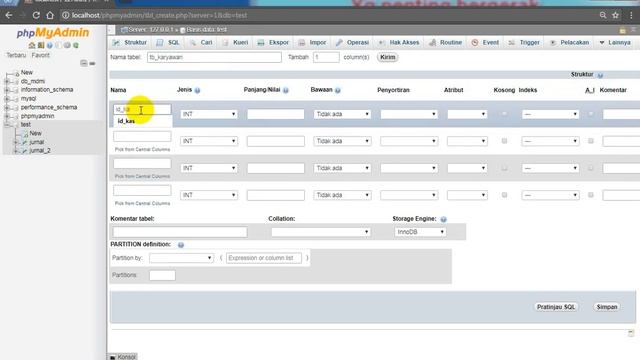Image resolution: width=640 pixels, height=360 pixels.
Task: Open the phpMyAdmin home icon
Action: (x=32, y=45)
